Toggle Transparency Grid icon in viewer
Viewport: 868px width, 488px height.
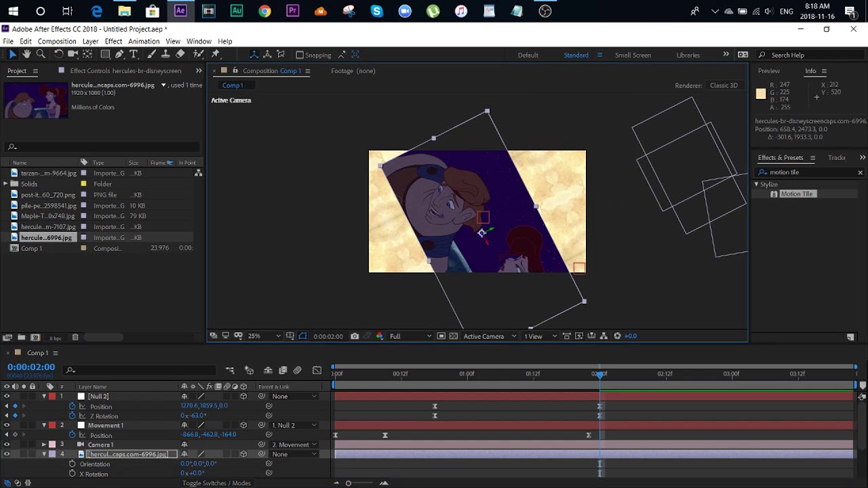pos(454,336)
